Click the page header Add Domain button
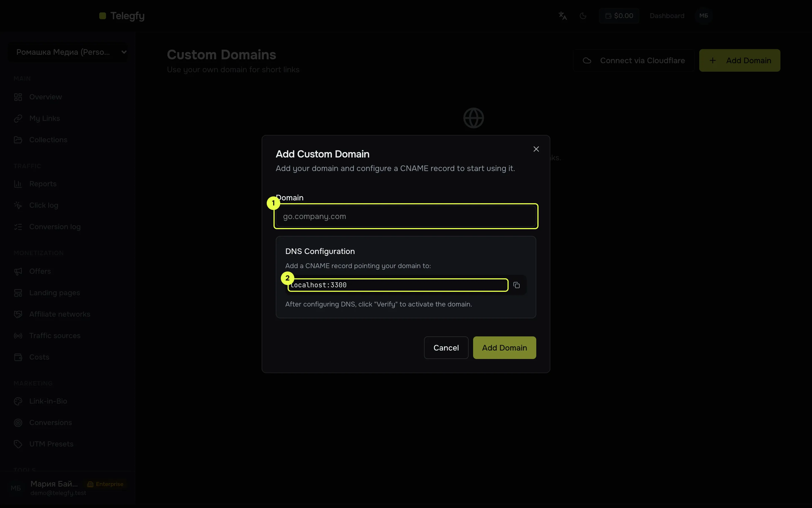Image resolution: width=812 pixels, height=508 pixels. click(x=740, y=60)
